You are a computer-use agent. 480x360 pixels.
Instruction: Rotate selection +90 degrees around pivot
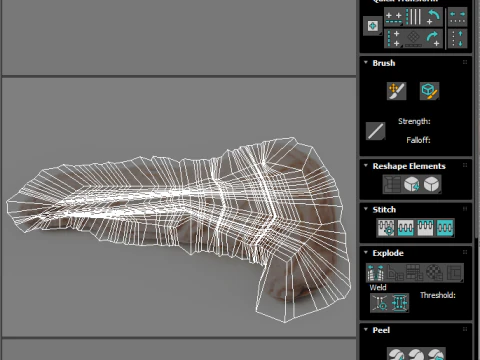433,39
